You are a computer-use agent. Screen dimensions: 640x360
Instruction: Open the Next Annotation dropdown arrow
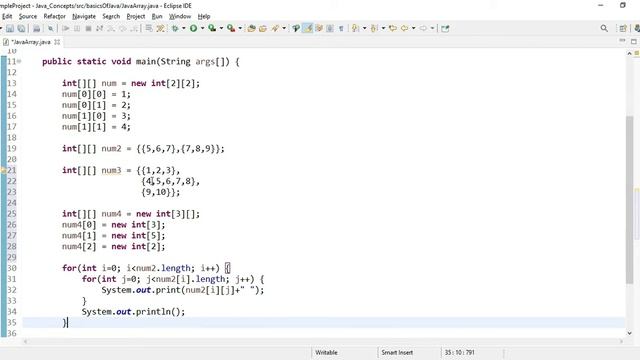tap(364, 29)
